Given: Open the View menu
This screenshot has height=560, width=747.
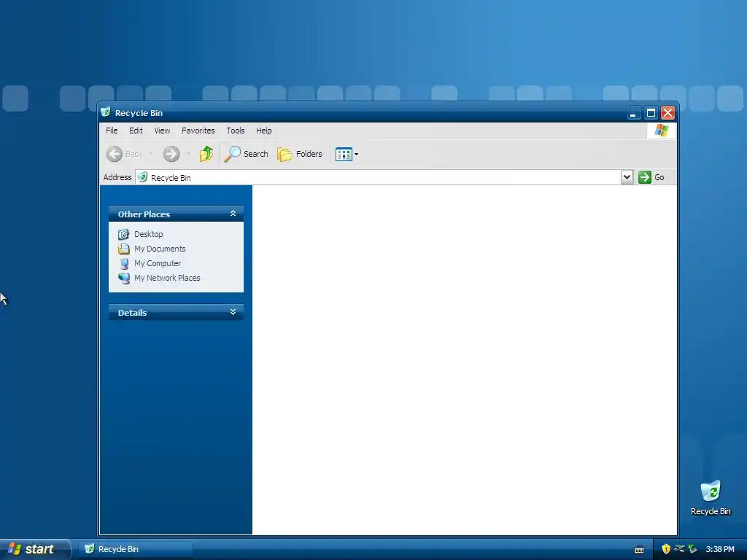Looking at the screenshot, I should 162,131.
